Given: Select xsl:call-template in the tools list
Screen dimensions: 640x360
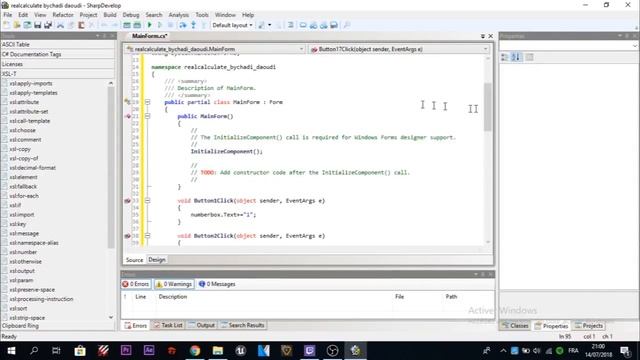Looking at the screenshot, I should (29, 121).
